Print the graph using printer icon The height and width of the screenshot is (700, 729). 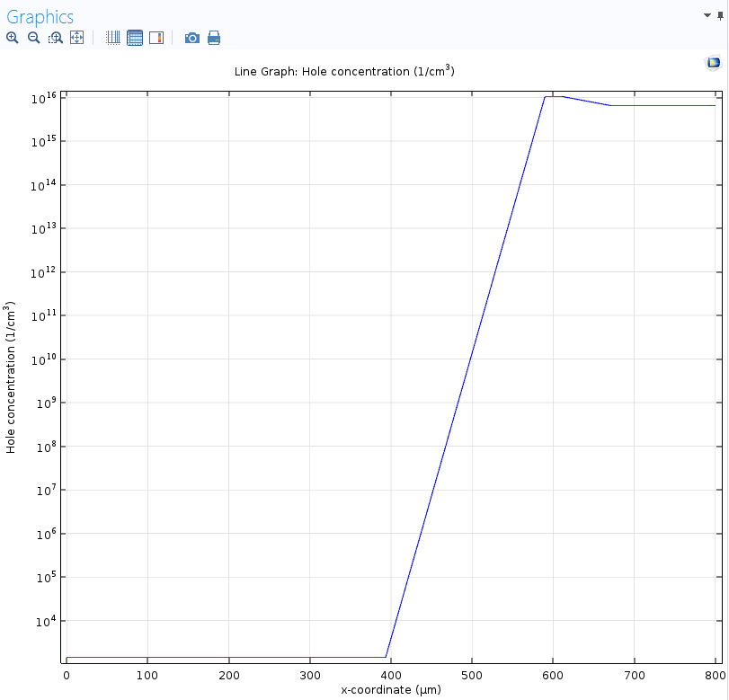point(214,38)
